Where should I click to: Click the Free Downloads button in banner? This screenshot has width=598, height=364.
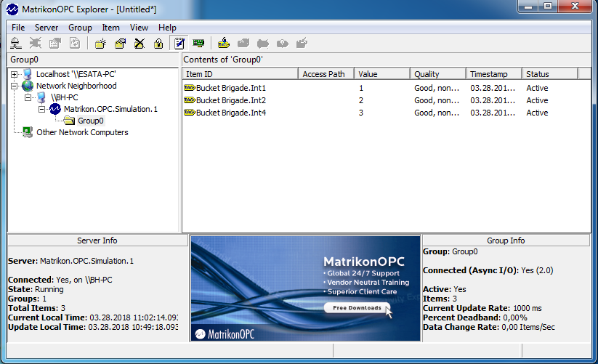click(357, 307)
